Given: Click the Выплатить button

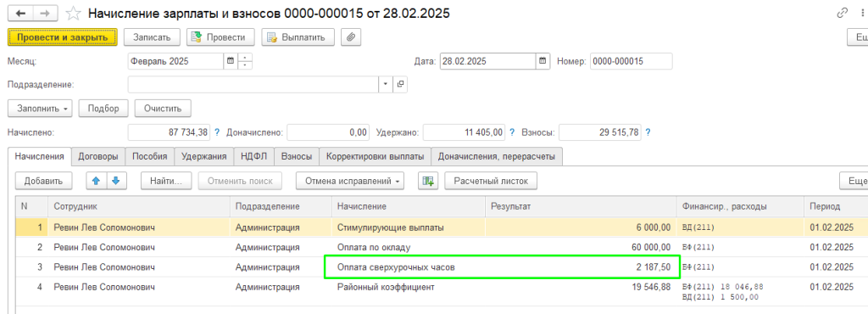Looking at the screenshot, I should tap(298, 37).
